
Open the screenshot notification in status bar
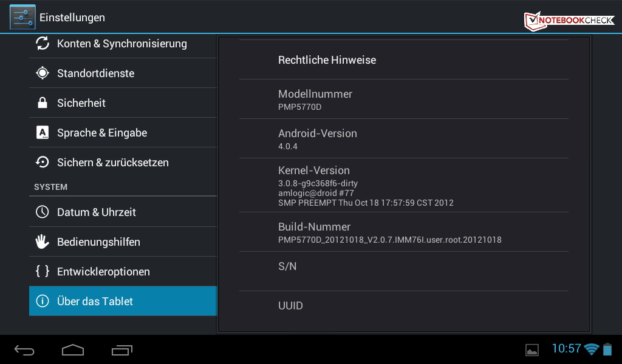pyautogui.click(x=532, y=350)
